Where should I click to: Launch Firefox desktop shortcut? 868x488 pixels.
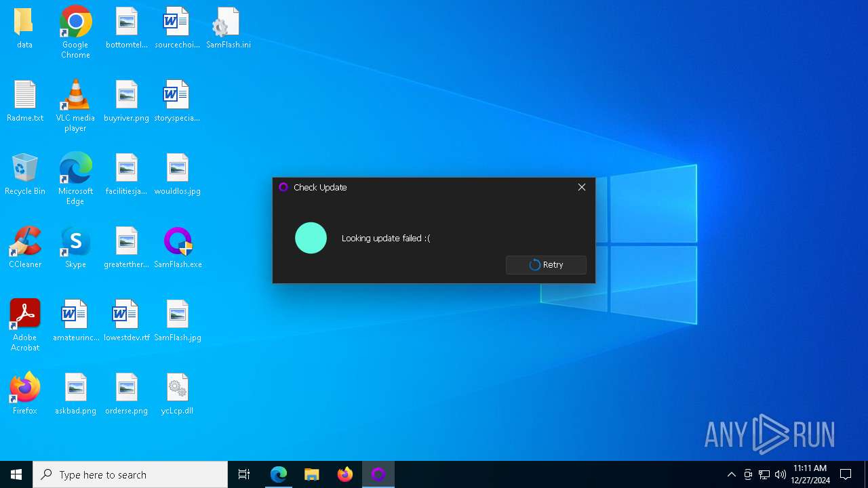25,394
